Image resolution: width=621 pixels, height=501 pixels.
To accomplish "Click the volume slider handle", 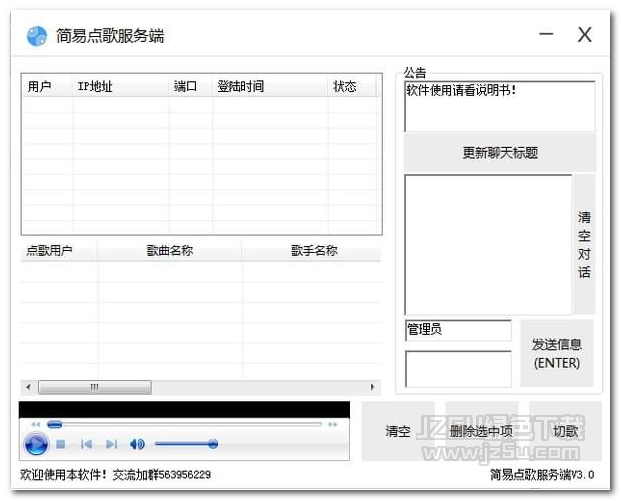I will click(x=213, y=444).
